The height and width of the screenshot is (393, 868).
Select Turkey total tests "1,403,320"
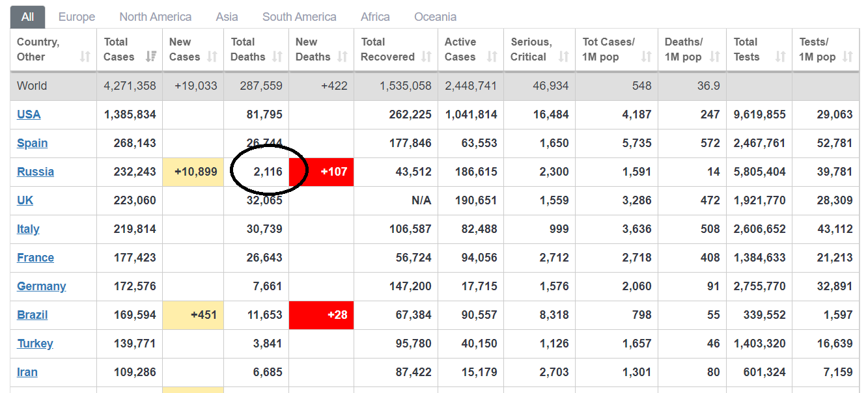point(760,344)
